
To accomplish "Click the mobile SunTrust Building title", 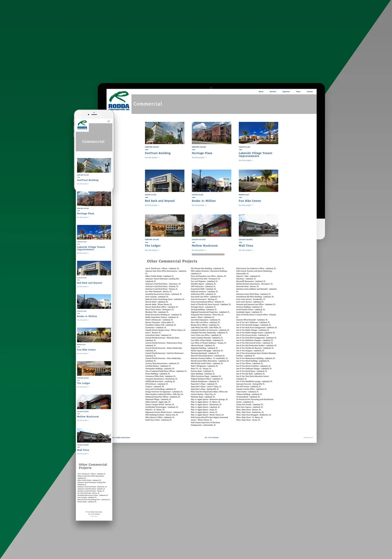I will coord(88,180).
